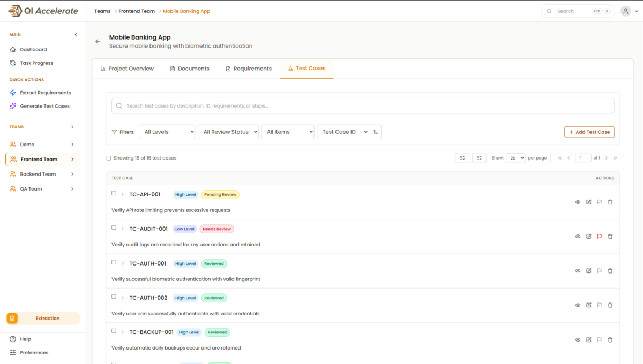Click the view eye icon for TC-API-001

(578, 202)
